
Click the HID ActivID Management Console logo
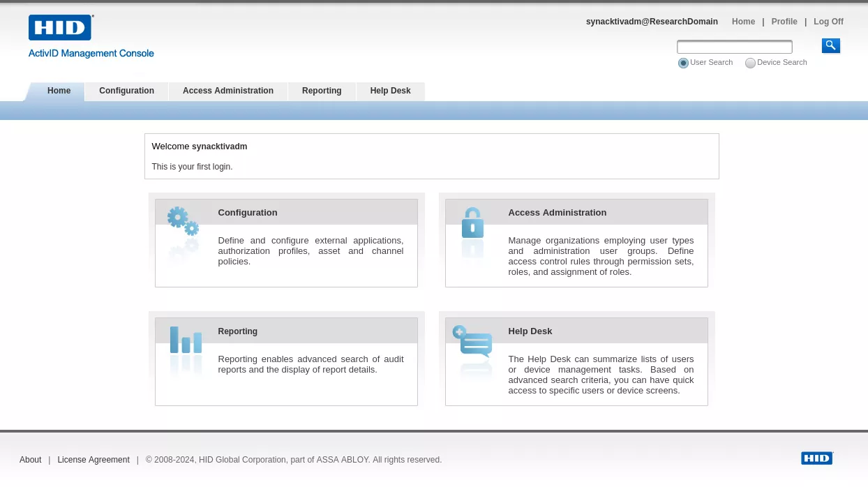point(91,36)
